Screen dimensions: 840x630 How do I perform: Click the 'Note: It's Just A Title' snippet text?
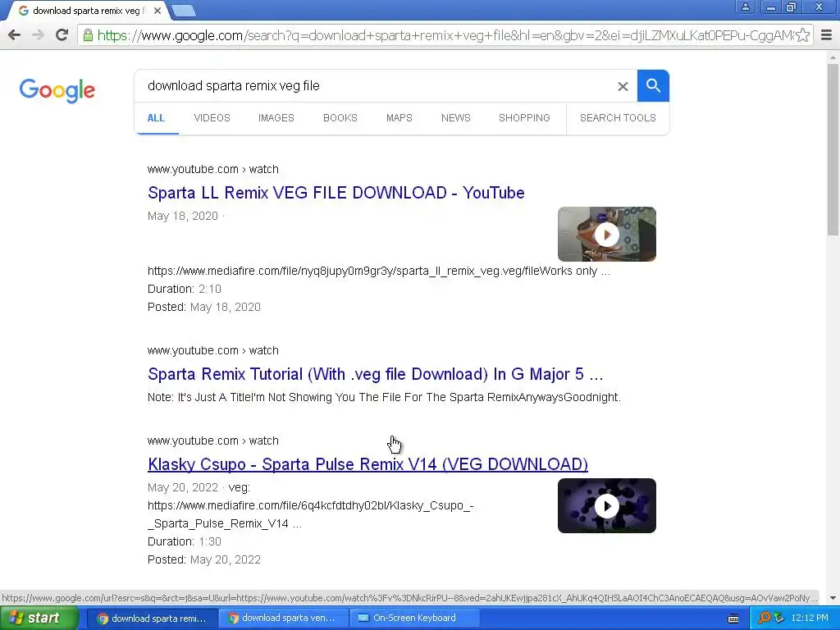click(x=384, y=398)
